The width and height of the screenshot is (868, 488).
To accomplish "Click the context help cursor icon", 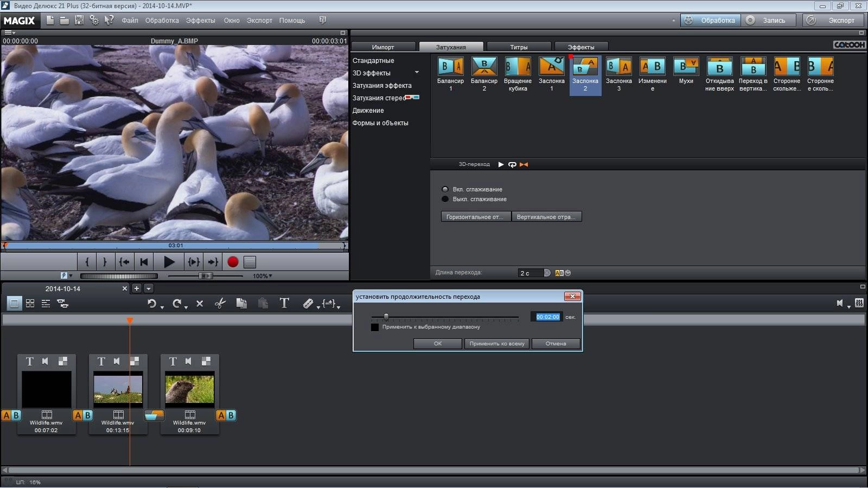I will point(109,20).
